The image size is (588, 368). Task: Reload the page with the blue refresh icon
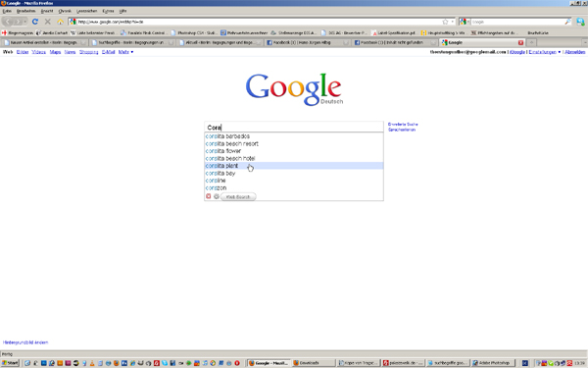(x=35, y=22)
